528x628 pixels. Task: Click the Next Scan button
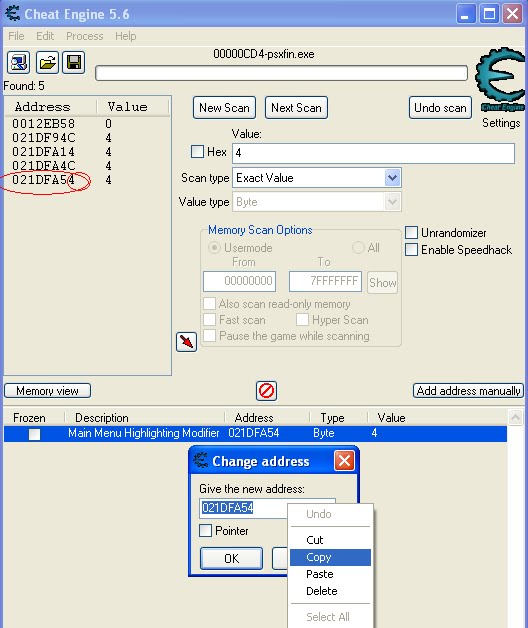tap(296, 108)
